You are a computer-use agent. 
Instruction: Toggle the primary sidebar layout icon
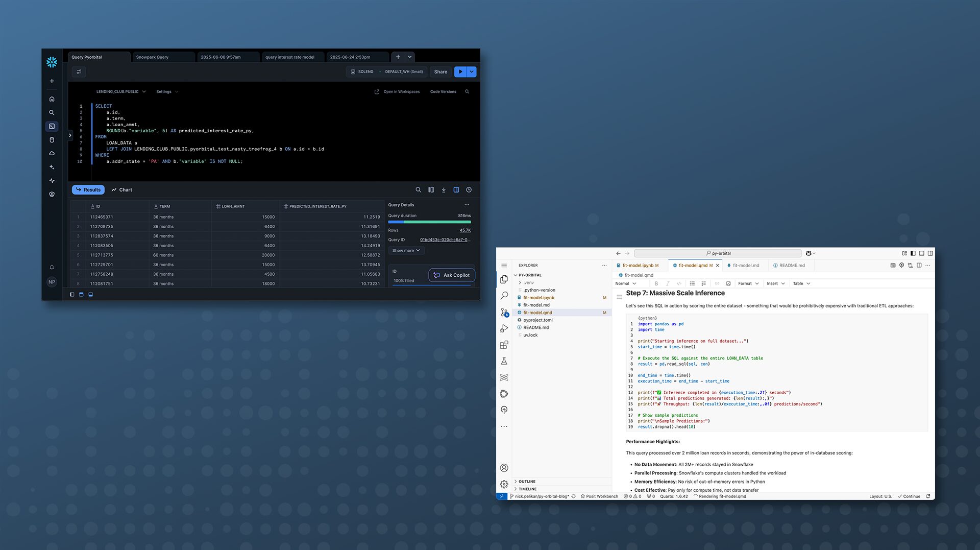click(x=913, y=253)
